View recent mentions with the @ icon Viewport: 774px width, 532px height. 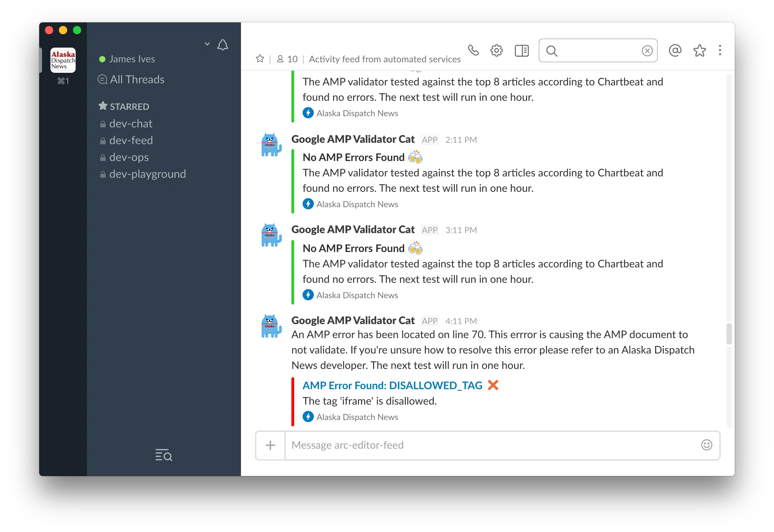675,50
